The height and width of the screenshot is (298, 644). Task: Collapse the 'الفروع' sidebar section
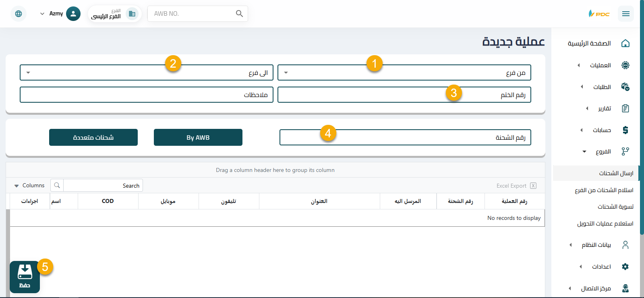[603, 151]
